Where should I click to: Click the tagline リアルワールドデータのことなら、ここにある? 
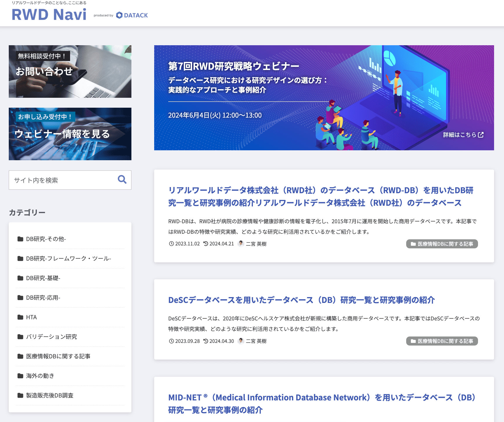point(49,3)
